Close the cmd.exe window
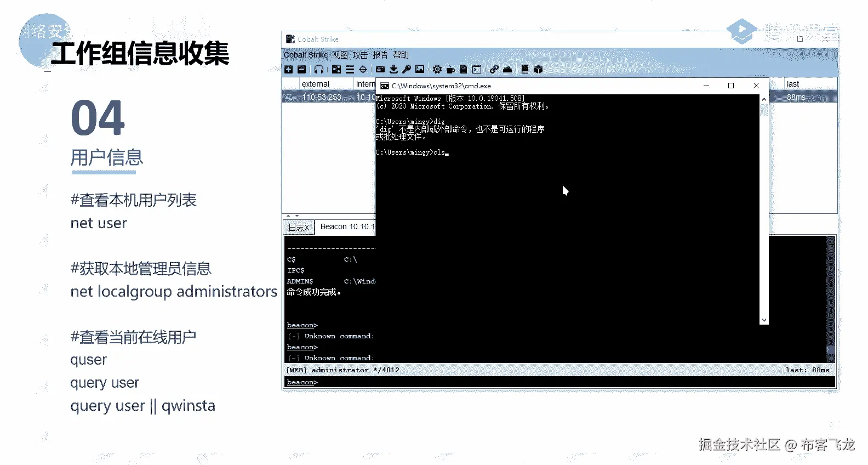868x465 pixels. [x=756, y=86]
